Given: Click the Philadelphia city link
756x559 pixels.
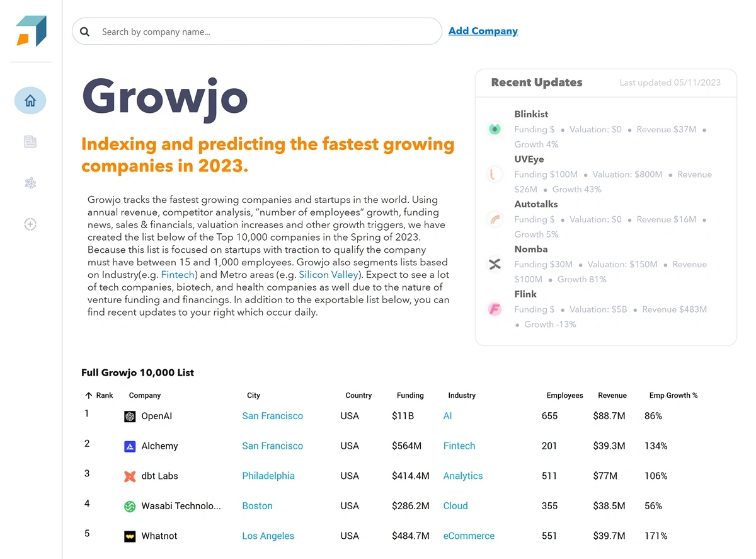Looking at the screenshot, I should pos(268,476).
